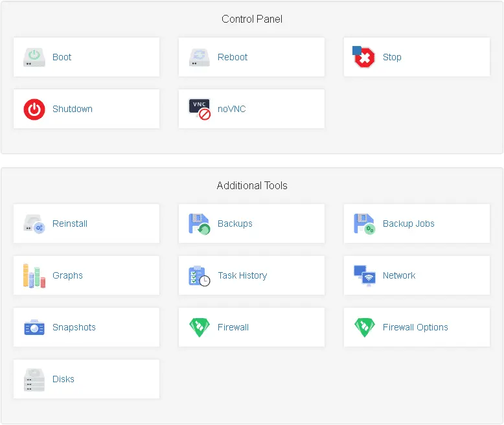
Task: Click the green power Boot icon
Action: [34, 57]
